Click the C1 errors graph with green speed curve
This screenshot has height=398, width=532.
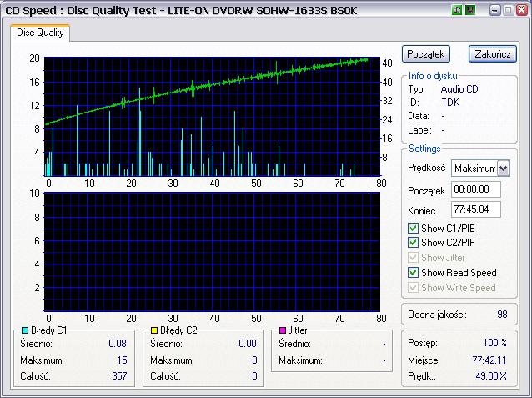click(212, 117)
